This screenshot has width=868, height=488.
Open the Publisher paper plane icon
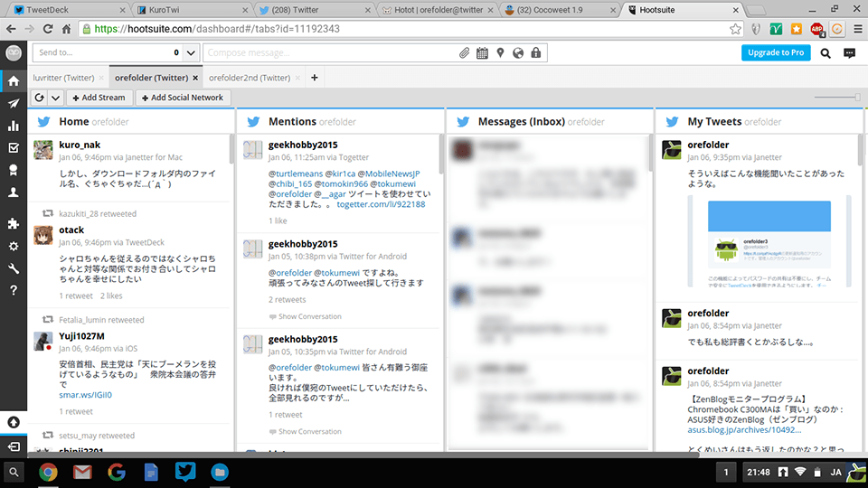coord(14,103)
